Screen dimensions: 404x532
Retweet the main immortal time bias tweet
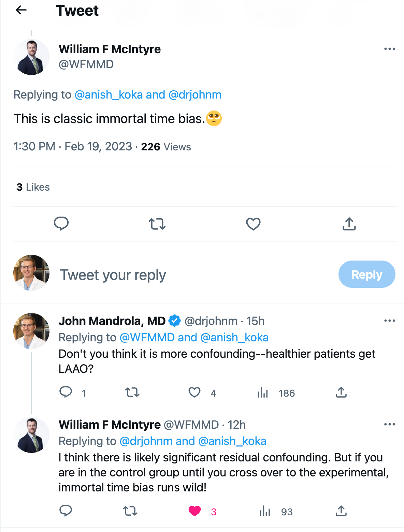coord(157,224)
